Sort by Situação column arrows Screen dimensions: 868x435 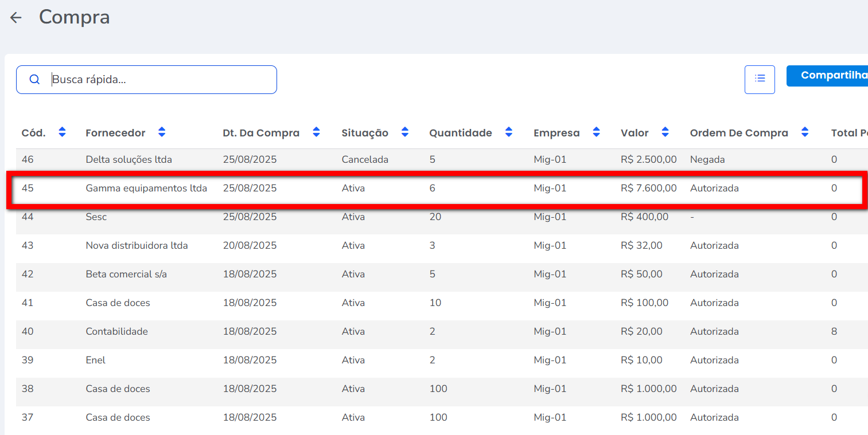(x=405, y=132)
